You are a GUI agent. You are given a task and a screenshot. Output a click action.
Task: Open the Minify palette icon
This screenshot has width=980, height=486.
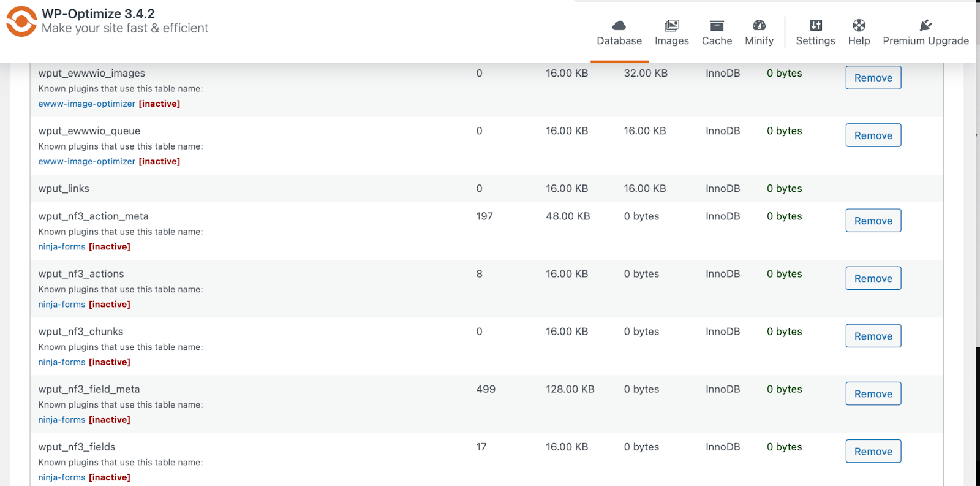point(759,25)
